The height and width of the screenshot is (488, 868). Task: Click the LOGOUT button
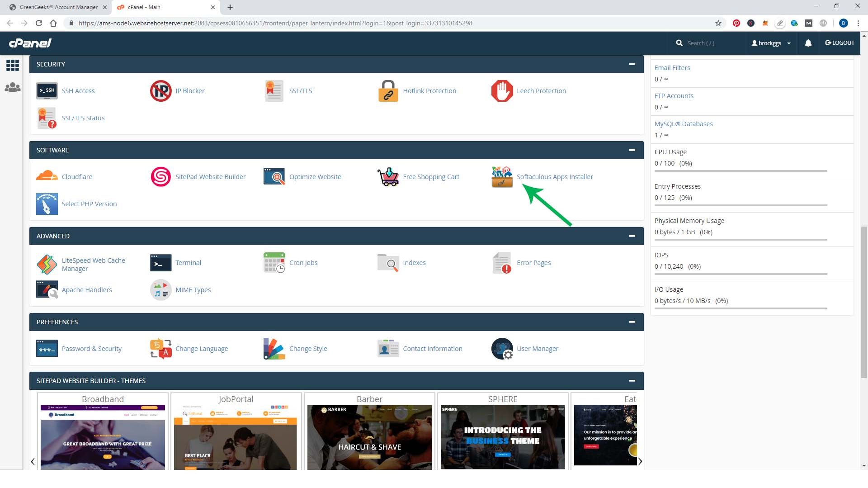[840, 43]
